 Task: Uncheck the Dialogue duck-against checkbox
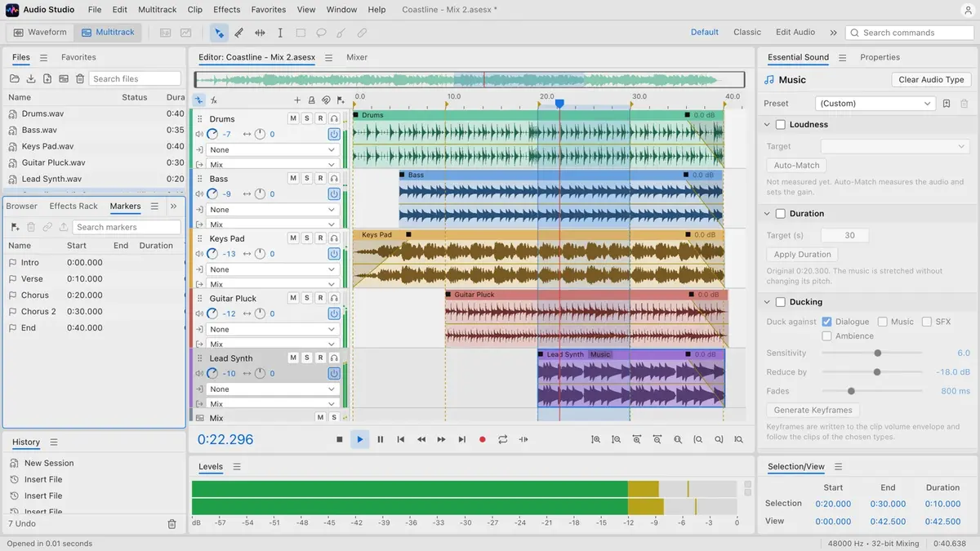[827, 322]
